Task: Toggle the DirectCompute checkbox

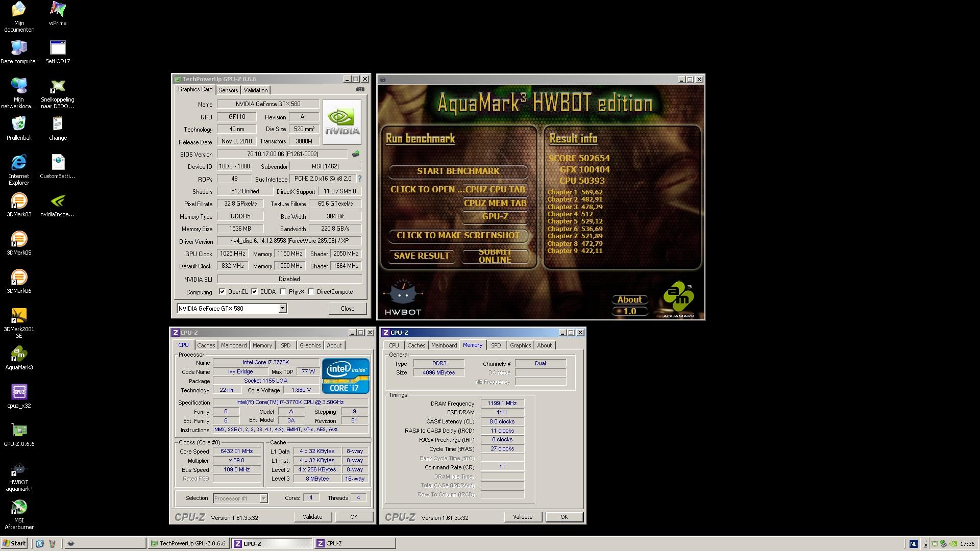Action: click(311, 292)
